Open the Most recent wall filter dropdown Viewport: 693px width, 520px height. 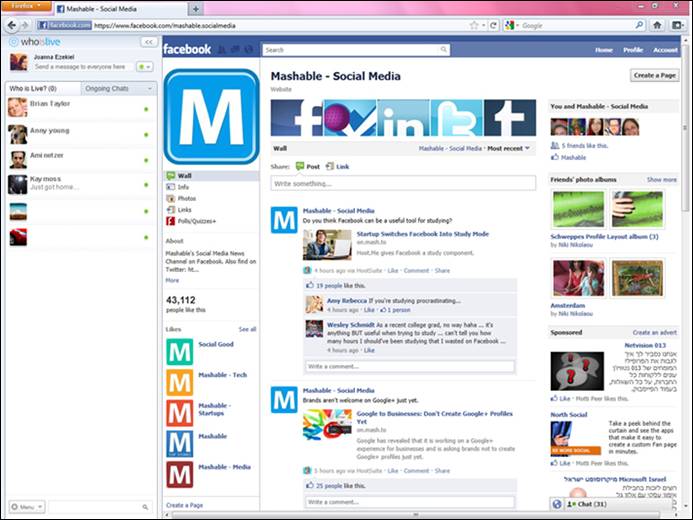(508, 148)
